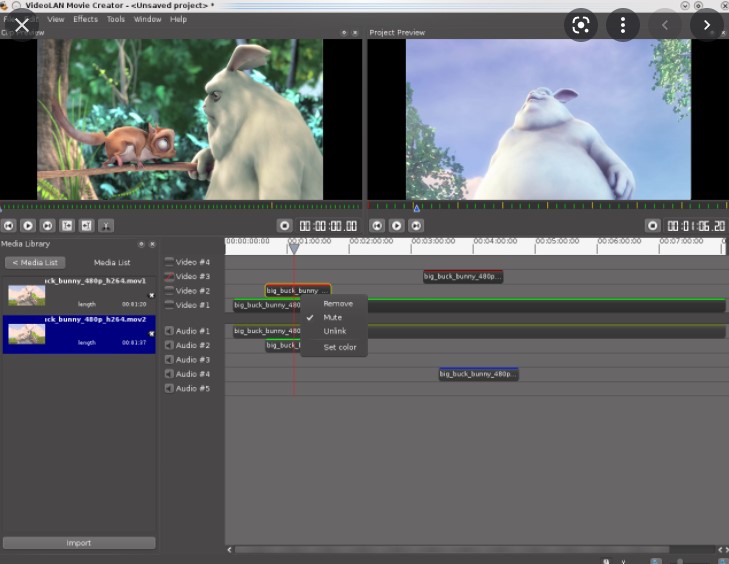Go to next frame in Clip Preview
The image size is (729, 564).
point(47,226)
